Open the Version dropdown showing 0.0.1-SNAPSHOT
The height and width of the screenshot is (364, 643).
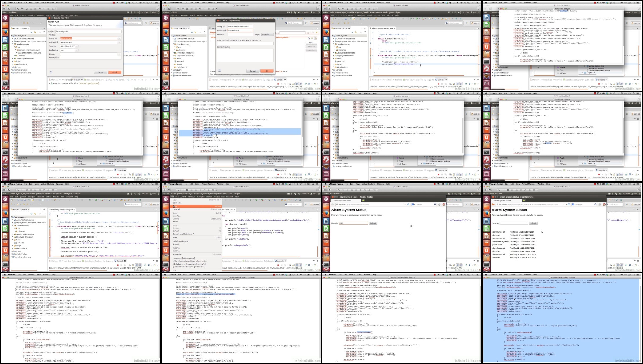(77, 46)
